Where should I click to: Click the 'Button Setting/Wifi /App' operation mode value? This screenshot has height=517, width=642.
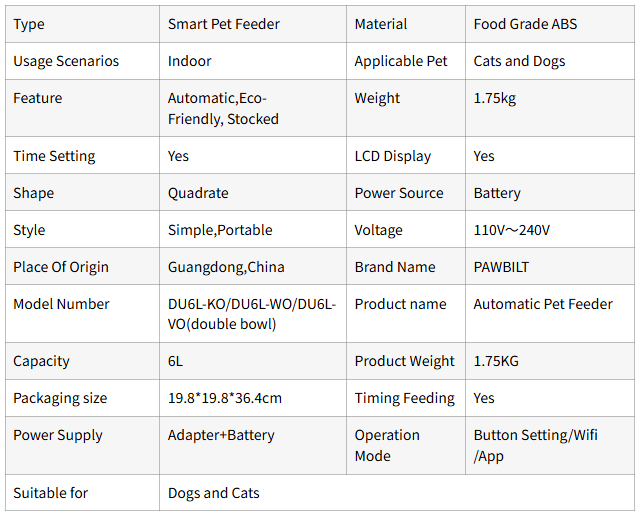538,445
